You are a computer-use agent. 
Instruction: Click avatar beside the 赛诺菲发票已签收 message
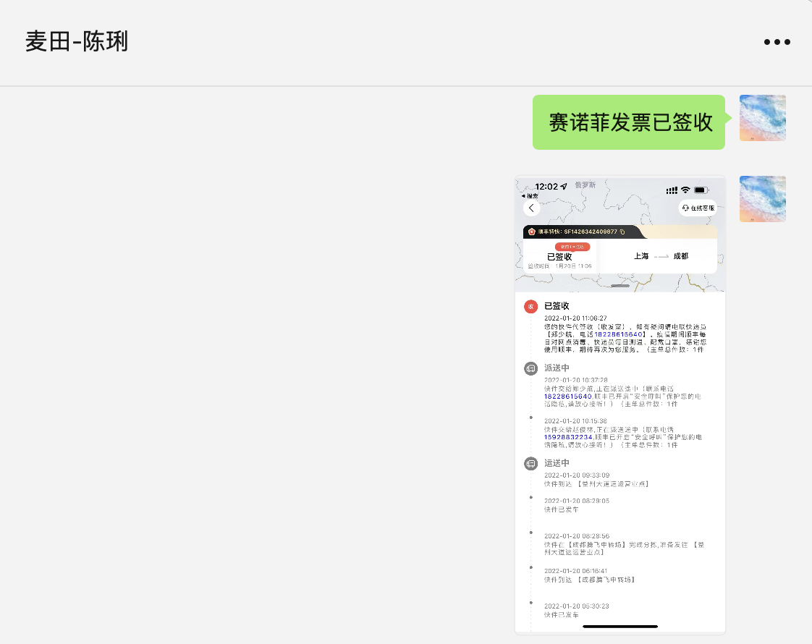point(762,118)
